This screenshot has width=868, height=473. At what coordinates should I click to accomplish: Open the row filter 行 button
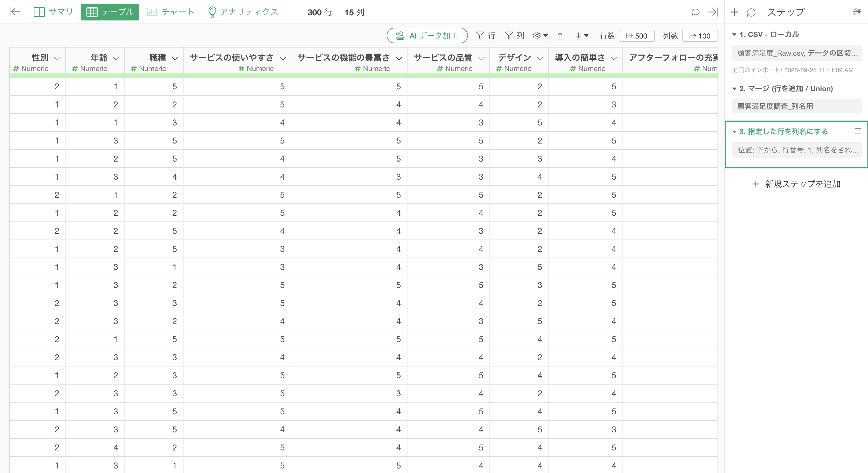(485, 36)
